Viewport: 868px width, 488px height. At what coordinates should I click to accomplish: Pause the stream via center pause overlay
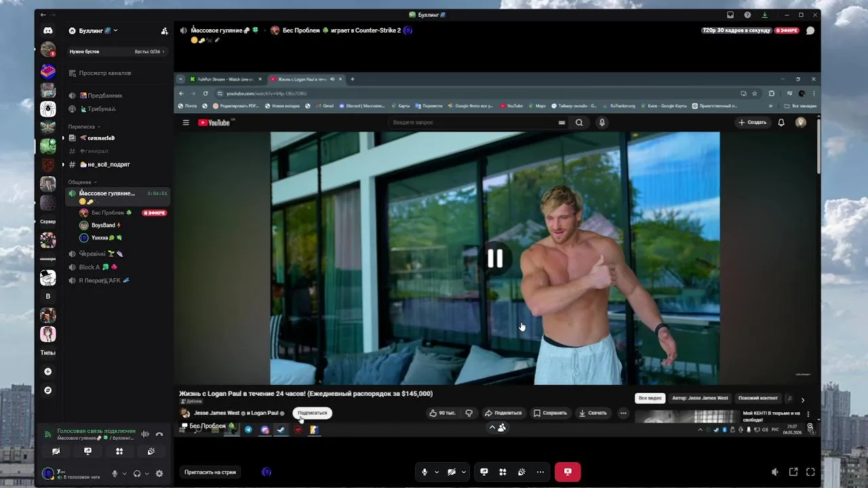click(495, 258)
